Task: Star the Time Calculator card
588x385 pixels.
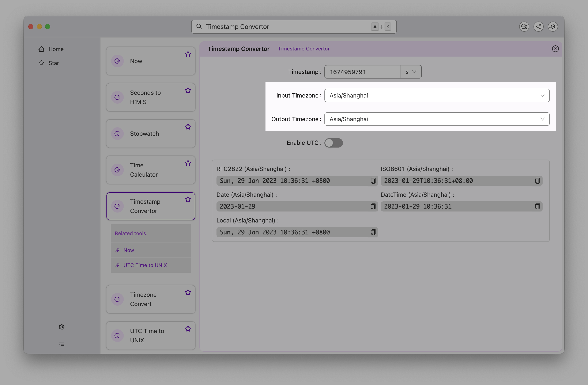Action: tap(188, 163)
